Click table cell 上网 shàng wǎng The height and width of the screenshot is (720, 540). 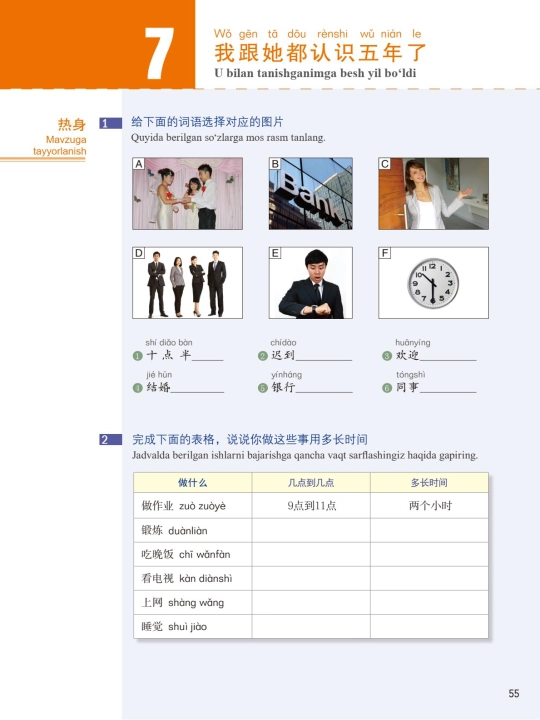tap(192, 602)
